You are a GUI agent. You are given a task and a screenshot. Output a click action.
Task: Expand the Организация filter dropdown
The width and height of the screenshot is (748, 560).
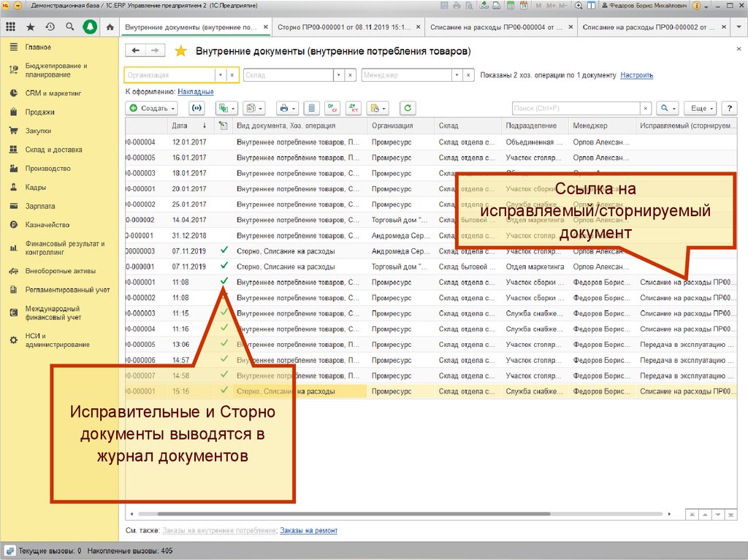[220, 75]
